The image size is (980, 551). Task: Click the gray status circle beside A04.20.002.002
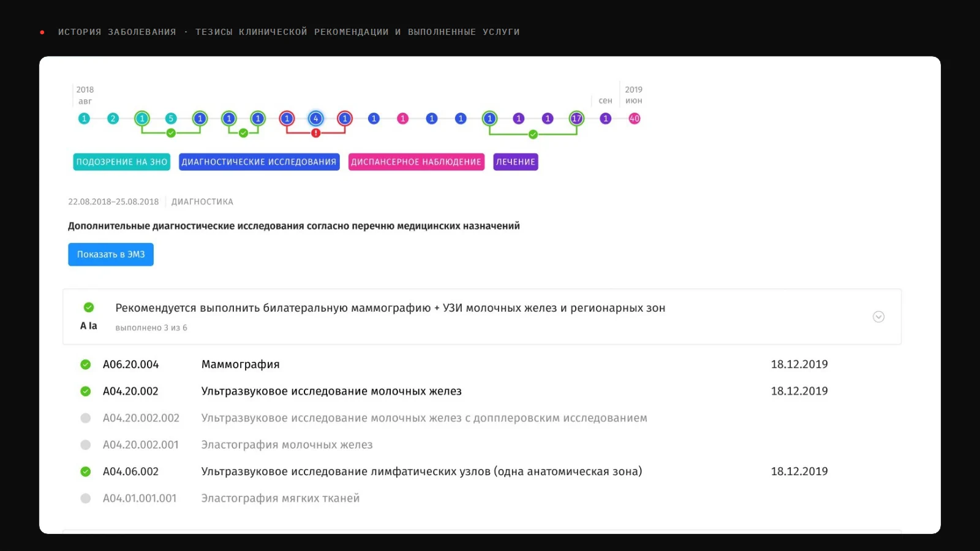pyautogui.click(x=86, y=418)
